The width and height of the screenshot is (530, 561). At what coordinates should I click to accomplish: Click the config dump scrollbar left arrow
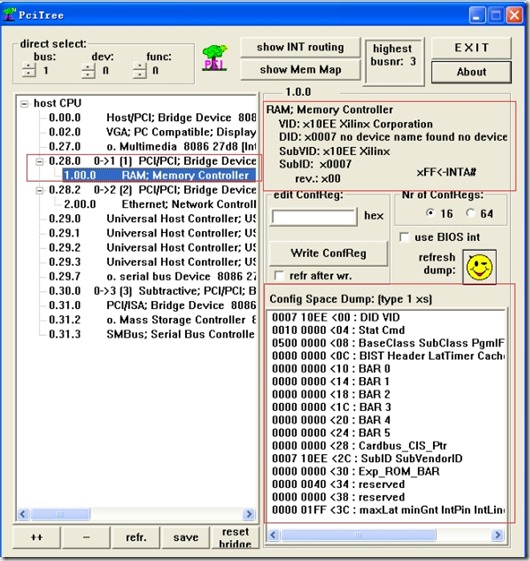pos(273,535)
